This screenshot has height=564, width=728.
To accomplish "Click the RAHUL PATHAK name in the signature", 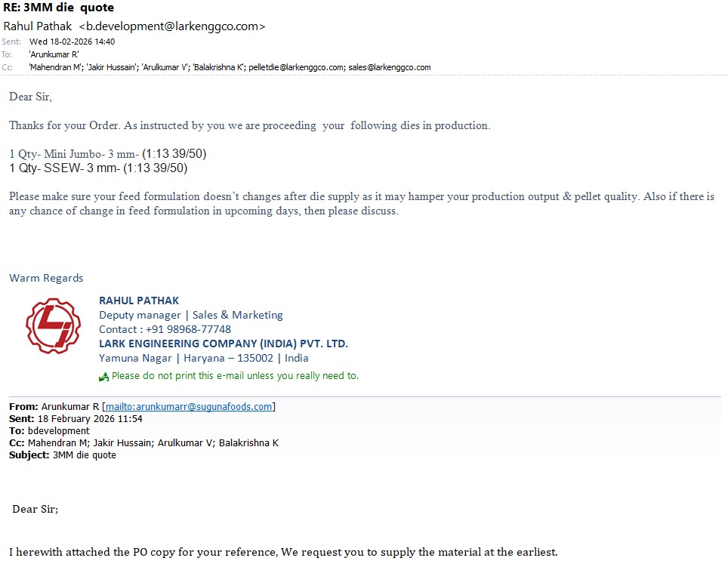I will pos(139,300).
